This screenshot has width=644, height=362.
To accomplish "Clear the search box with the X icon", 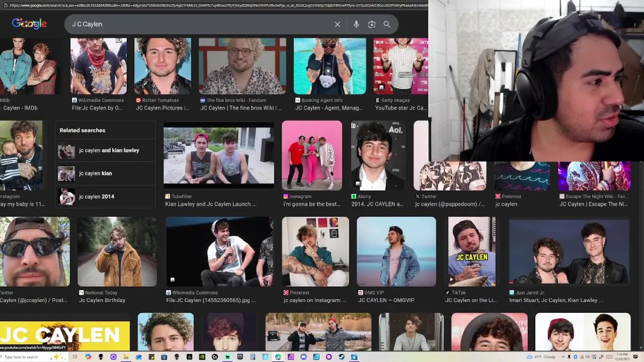I will 338,24.
